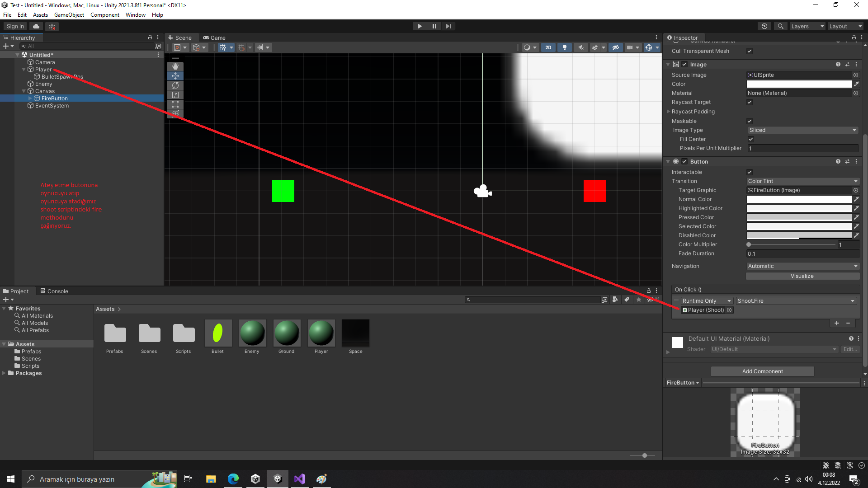868x488 pixels.
Task: Click the Visualize navigation button
Action: point(802,276)
